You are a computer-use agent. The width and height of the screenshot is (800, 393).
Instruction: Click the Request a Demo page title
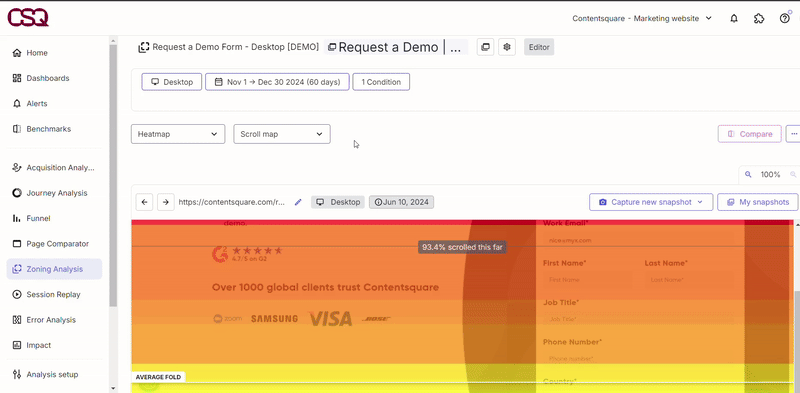pos(395,47)
